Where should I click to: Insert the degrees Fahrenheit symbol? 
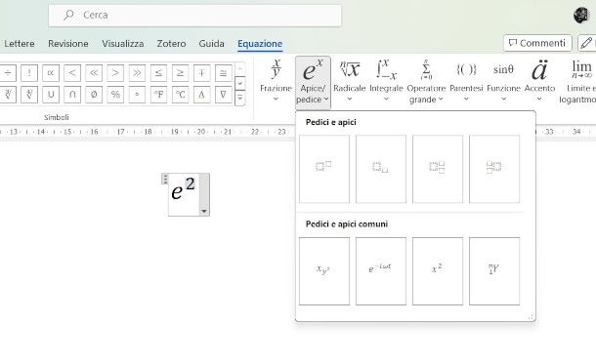click(x=158, y=95)
